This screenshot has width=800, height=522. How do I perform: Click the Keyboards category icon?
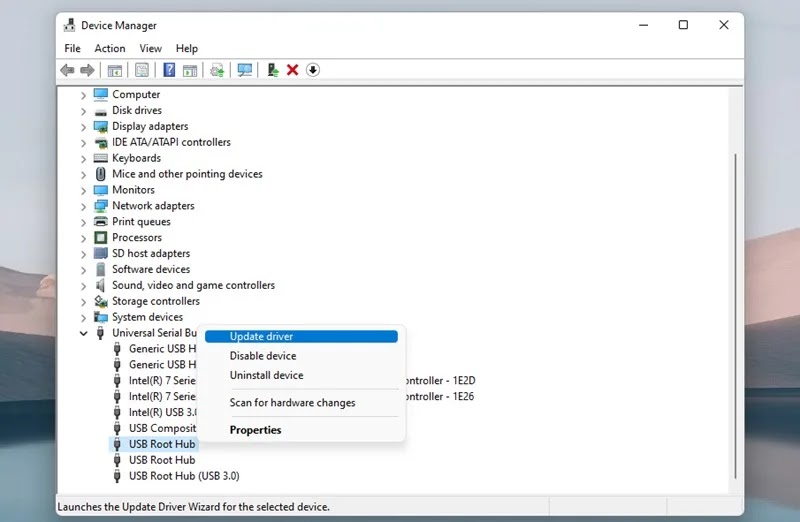click(101, 158)
